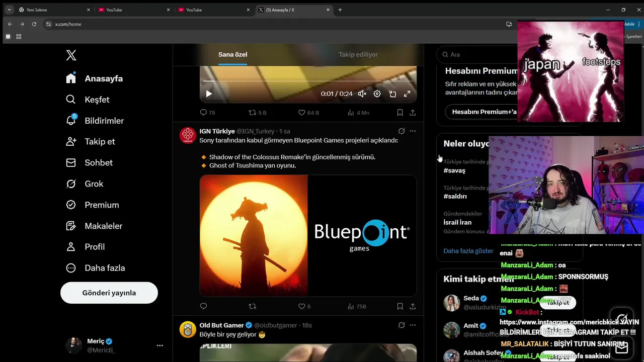
Task: Go back in browser
Action: coord(10,24)
